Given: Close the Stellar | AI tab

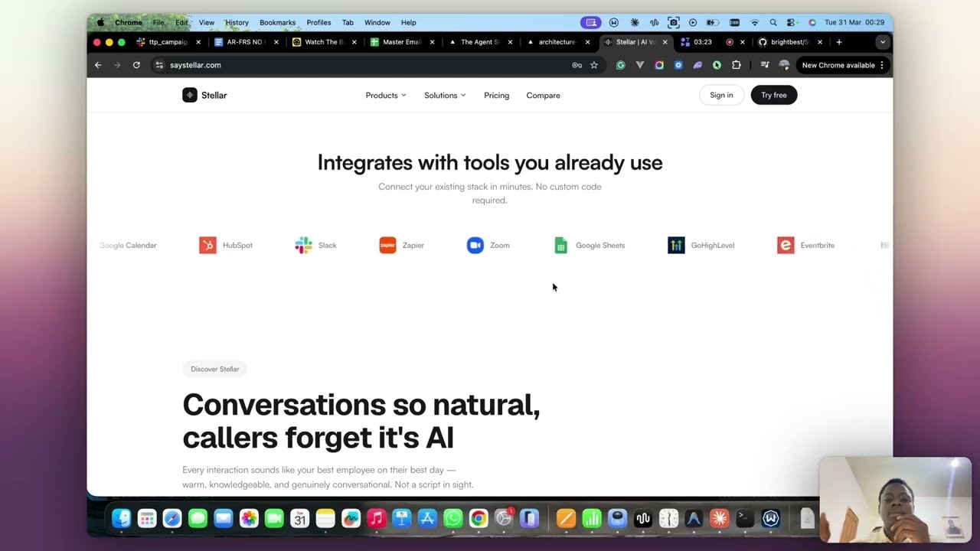Looking at the screenshot, I should pyautogui.click(x=665, y=42).
